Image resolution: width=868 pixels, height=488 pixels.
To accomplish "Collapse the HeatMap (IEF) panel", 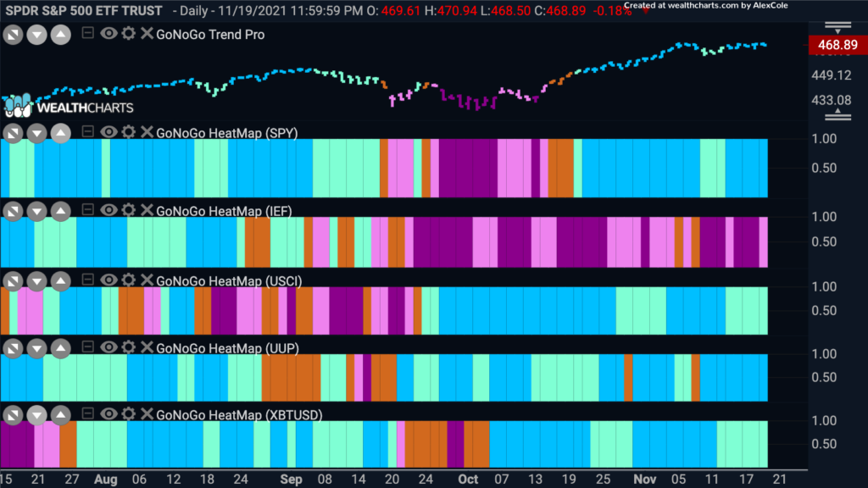I will tap(87, 210).
